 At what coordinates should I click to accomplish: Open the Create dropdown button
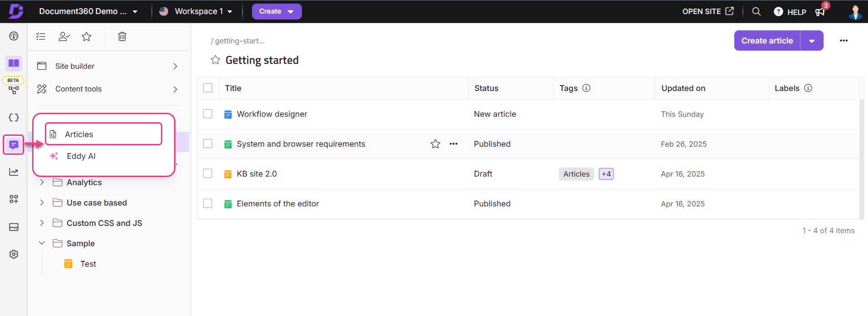277,11
